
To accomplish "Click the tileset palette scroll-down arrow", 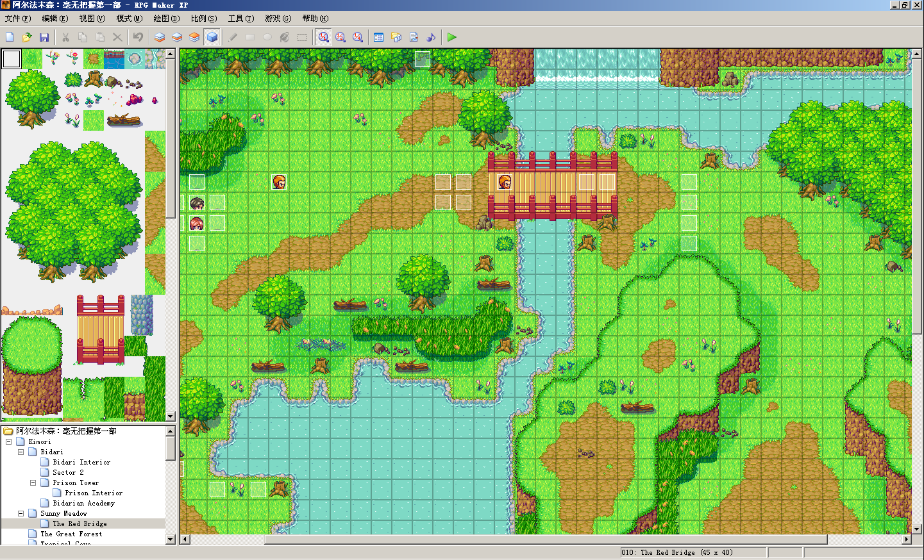I will click(x=171, y=416).
